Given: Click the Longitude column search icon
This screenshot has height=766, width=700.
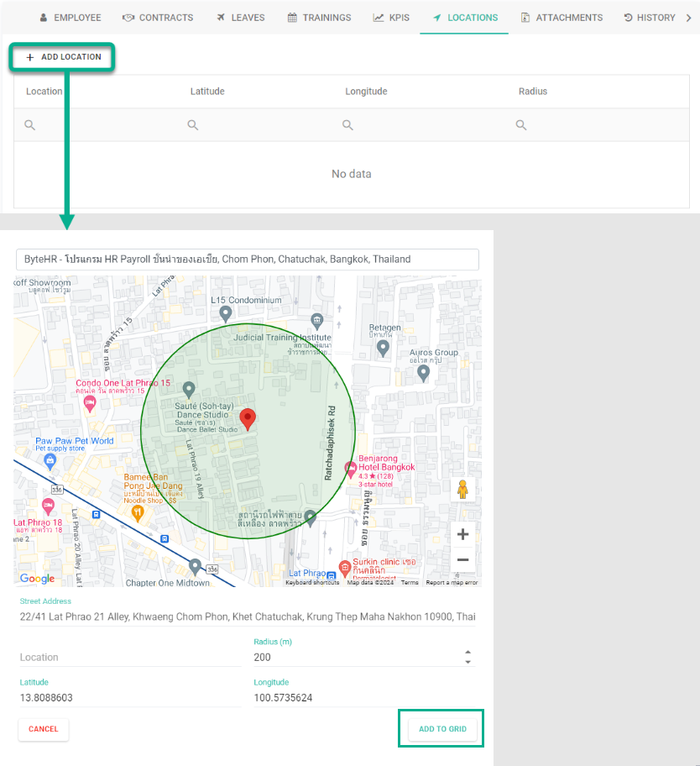Looking at the screenshot, I should point(347,125).
